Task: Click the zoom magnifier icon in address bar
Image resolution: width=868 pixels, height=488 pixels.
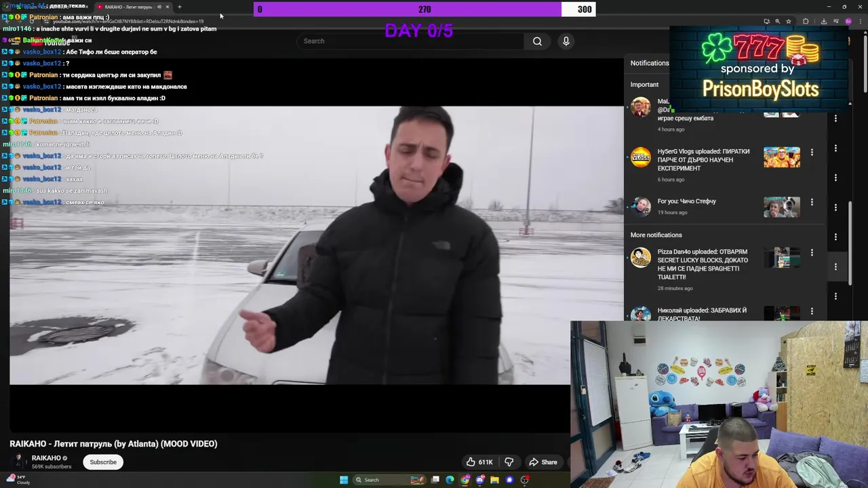Action: [x=777, y=21]
